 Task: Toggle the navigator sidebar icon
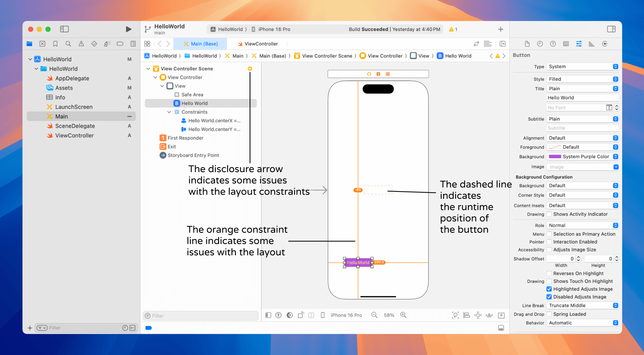[x=64, y=29]
